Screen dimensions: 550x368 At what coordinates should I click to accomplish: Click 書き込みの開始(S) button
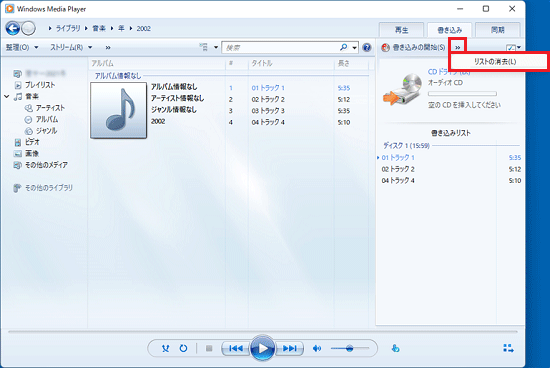tap(419, 47)
